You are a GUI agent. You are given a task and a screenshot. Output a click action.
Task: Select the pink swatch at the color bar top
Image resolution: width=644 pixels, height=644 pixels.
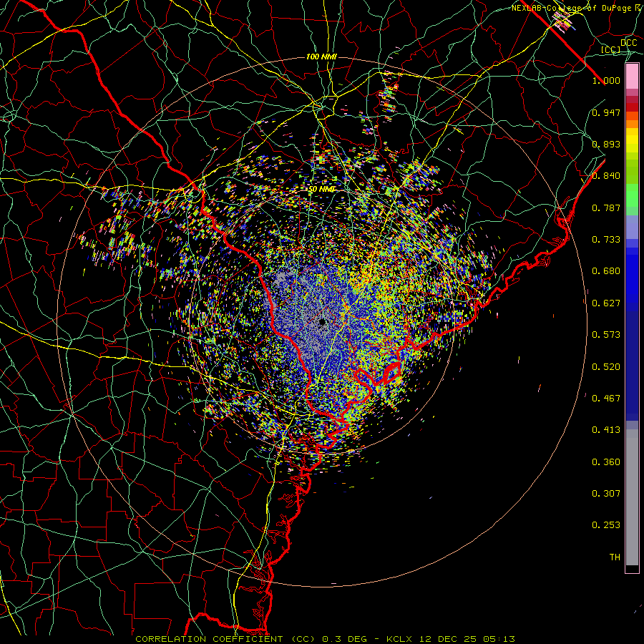632,77
